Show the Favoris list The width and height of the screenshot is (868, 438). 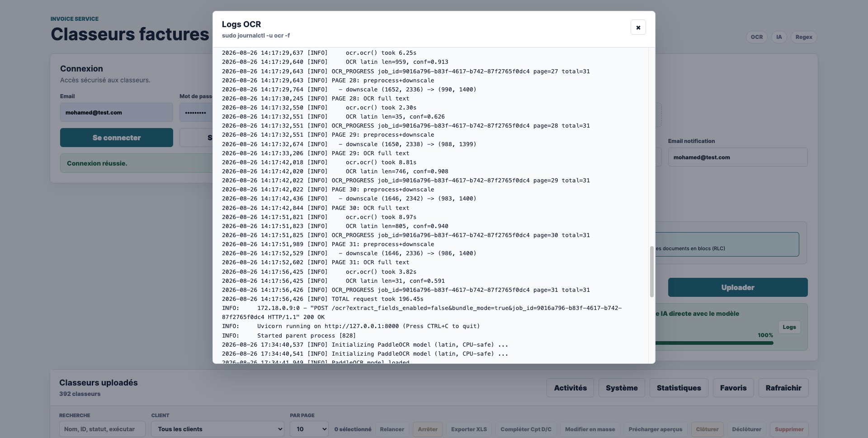733,388
